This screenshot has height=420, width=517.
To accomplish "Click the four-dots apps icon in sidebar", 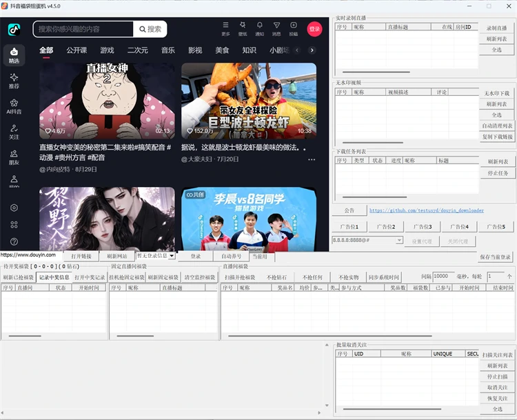I will pos(14,225).
